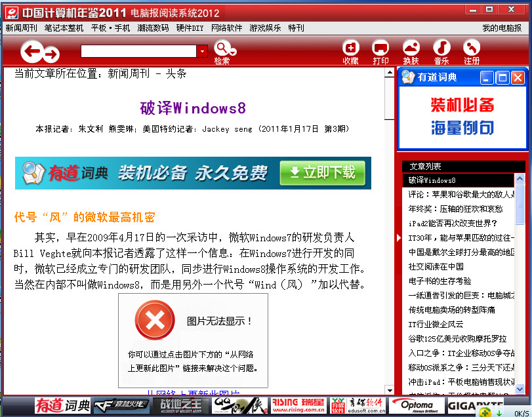Click the 从网络上更新此图片 link
The width and height of the screenshot is (532, 417).
pyautogui.click(x=193, y=393)
